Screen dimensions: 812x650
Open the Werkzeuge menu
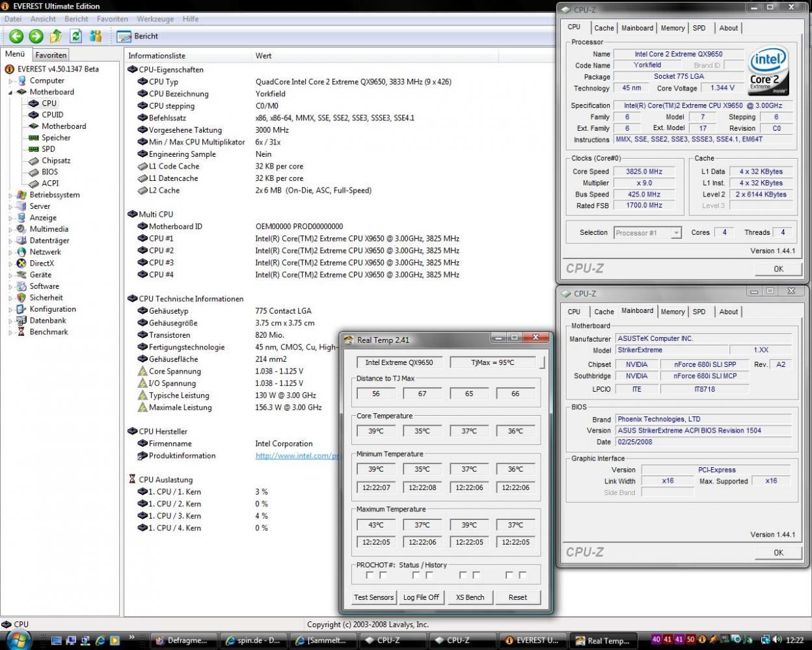155,19
